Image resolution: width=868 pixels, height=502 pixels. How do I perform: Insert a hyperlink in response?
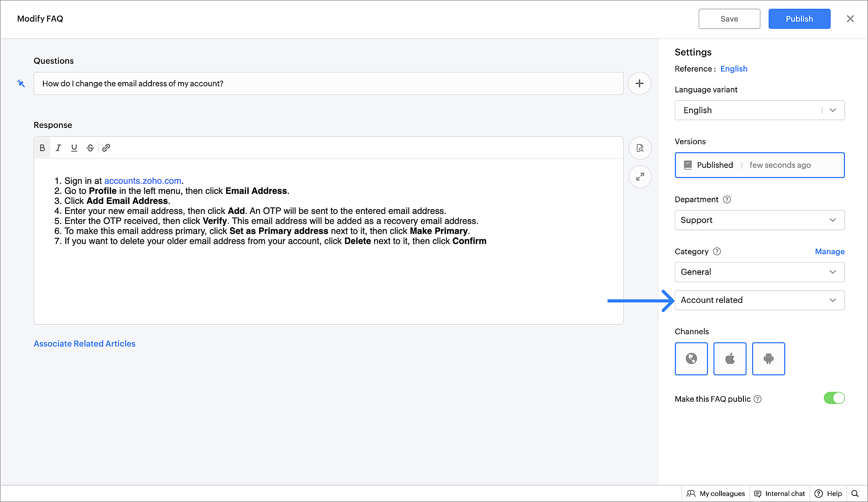point(106,148)
